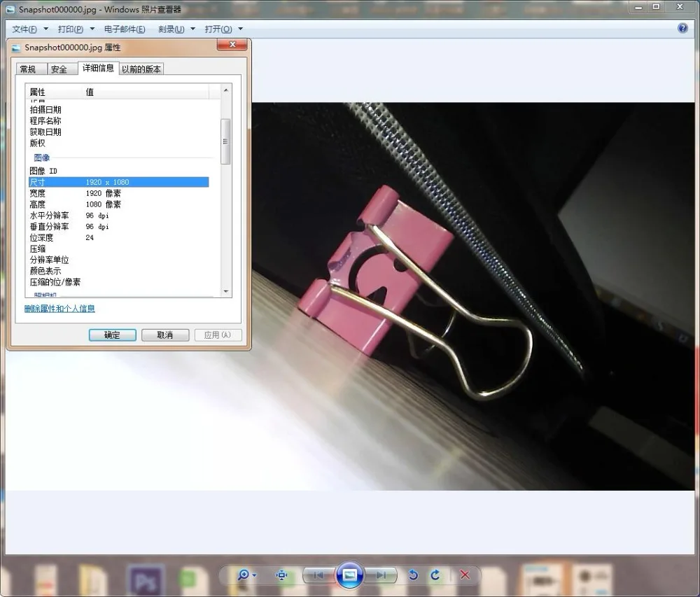Open Photoshop from the taskbar
Image resolution: width=700 pixels, height=597 pixels.
coord(146,580)
